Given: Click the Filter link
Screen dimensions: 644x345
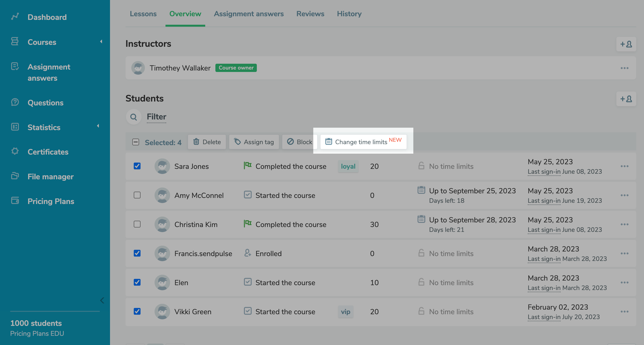Looking at the screenshot, I should (x=156, y=117).
